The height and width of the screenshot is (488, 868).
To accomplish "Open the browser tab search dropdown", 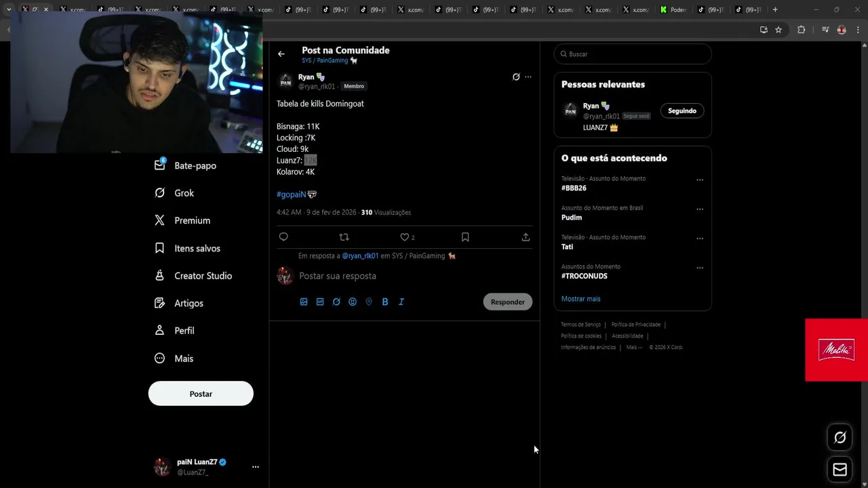I will (9, 9).
